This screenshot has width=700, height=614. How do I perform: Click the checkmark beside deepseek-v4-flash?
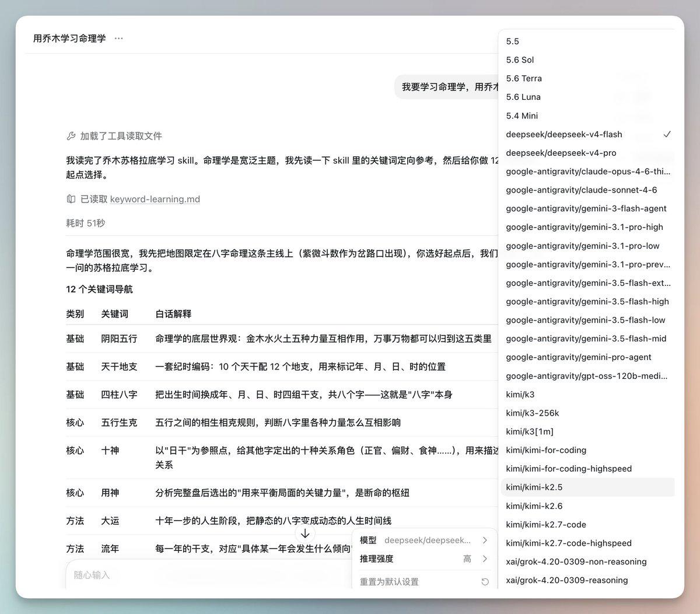click(667, 134)
